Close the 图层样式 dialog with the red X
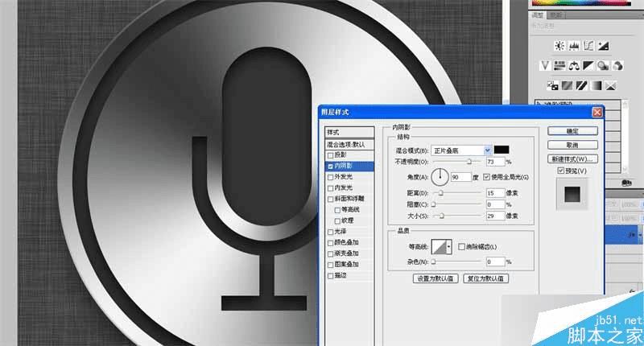 [597, 112]
